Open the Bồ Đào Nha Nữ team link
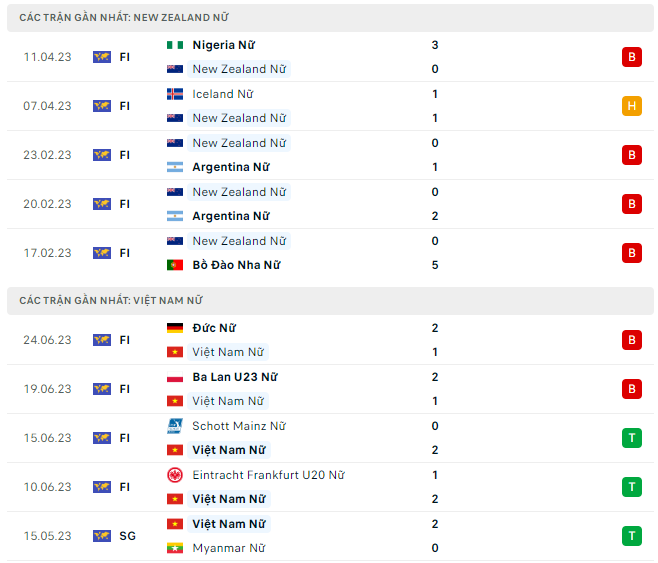Image resolution: width=658 pixels, height=563 pixels. click(x=236, y=265)
